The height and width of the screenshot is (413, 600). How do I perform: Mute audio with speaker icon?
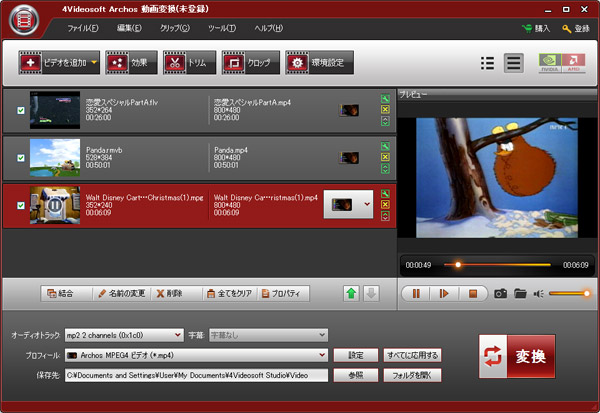click(x=539, y=294)
